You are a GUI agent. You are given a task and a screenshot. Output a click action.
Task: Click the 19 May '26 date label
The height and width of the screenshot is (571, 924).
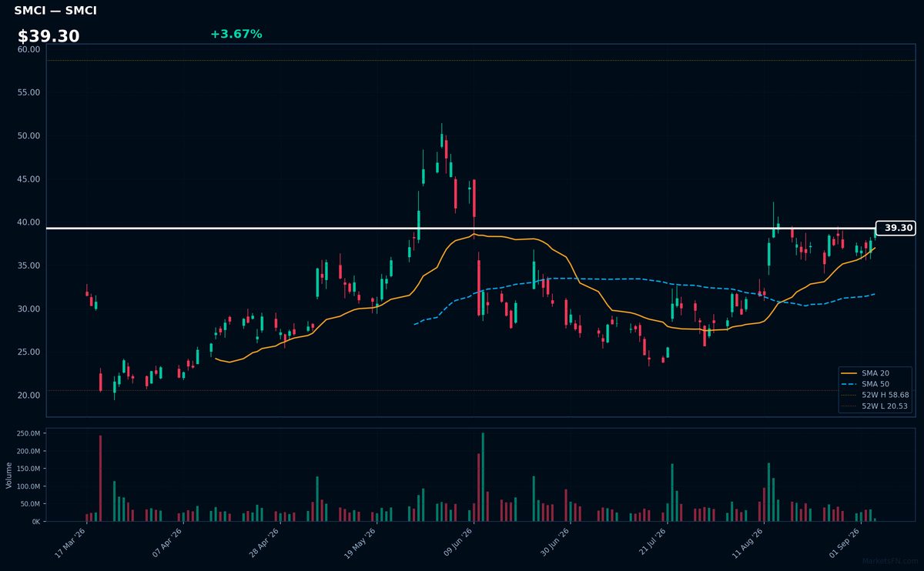(x=360, y=543)
